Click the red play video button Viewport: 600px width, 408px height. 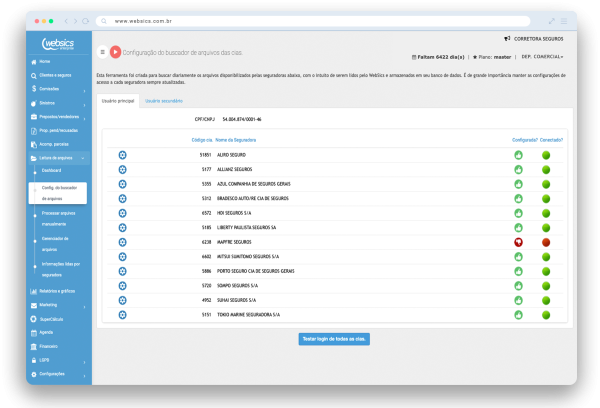click(116, 52)
